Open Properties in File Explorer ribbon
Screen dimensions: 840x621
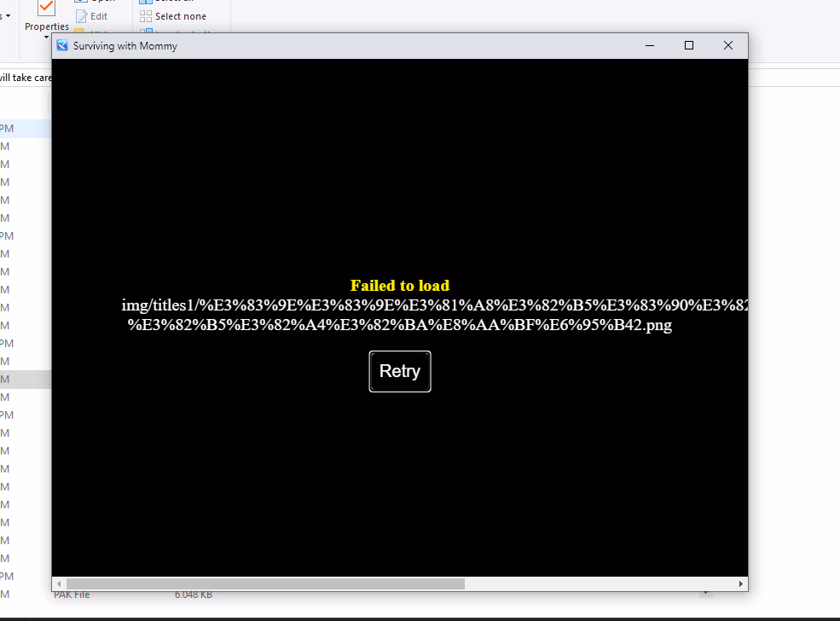tap(47, 26)
